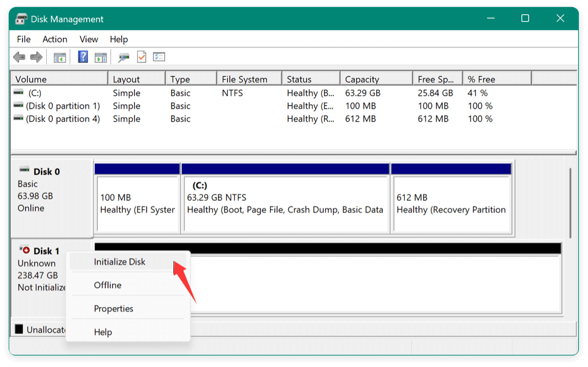Click the Disk Management title bar icon
The image size is (588, 367).
[21, 18]
